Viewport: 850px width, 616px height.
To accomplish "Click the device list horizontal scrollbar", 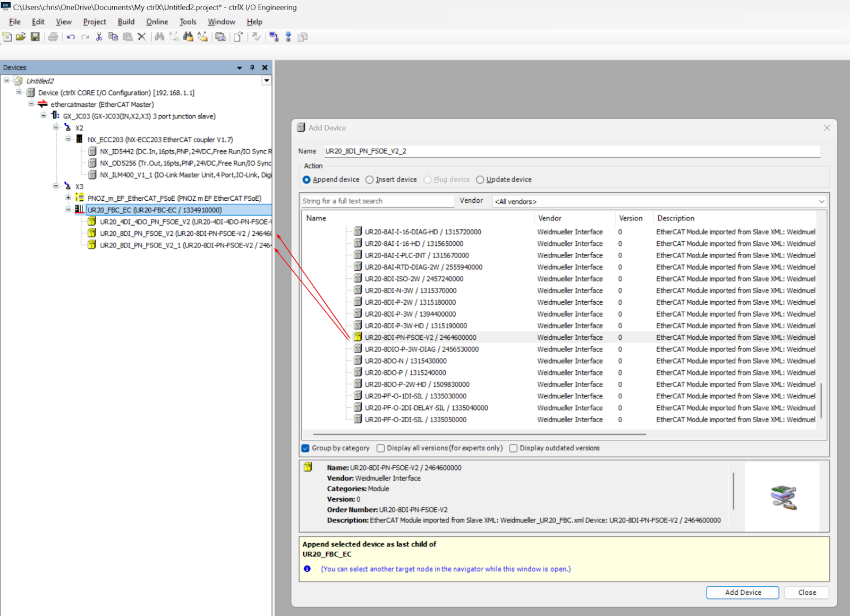I will pyautogui.click(x=480, y=434).
